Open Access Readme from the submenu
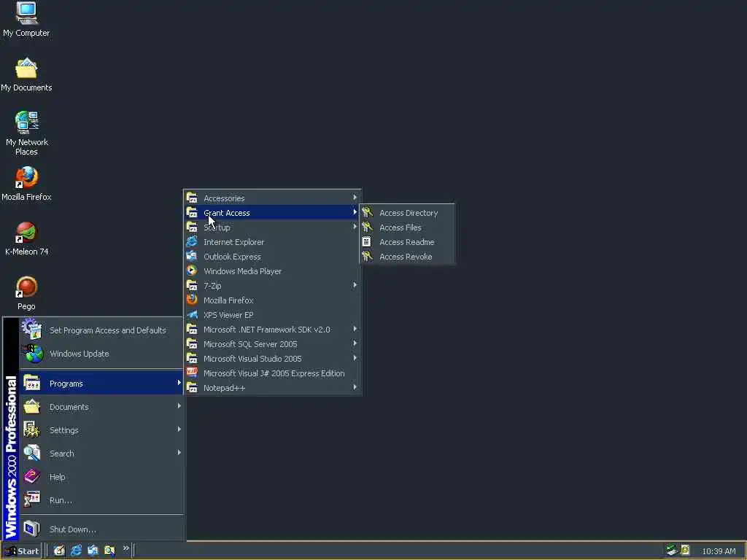Viewport: 747px width, 560px height. pyautogui.click(x=407, y=242)
